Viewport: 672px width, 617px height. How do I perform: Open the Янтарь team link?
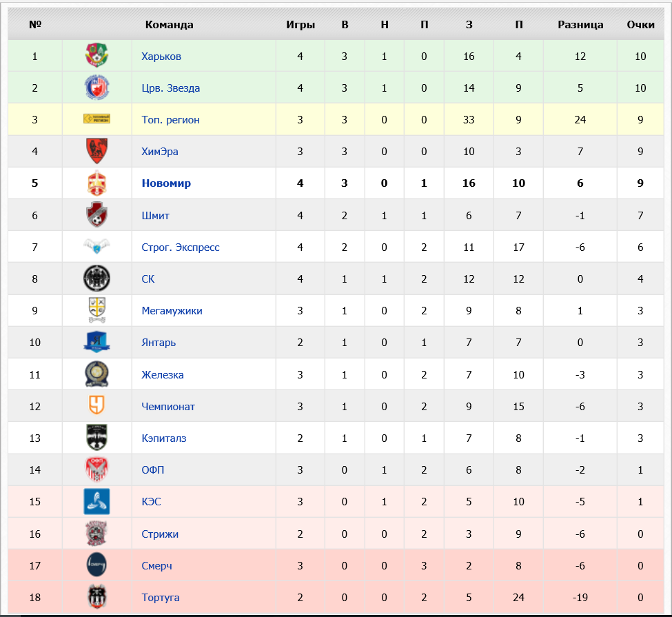(x=159, y=343)
